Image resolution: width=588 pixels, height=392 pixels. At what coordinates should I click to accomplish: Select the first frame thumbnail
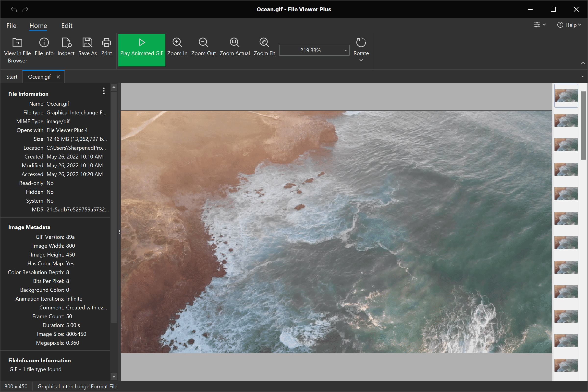point(566,96)
